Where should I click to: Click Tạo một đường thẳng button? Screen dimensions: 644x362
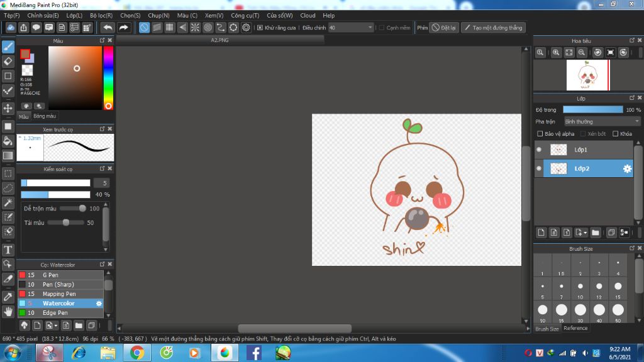point(493,28)
